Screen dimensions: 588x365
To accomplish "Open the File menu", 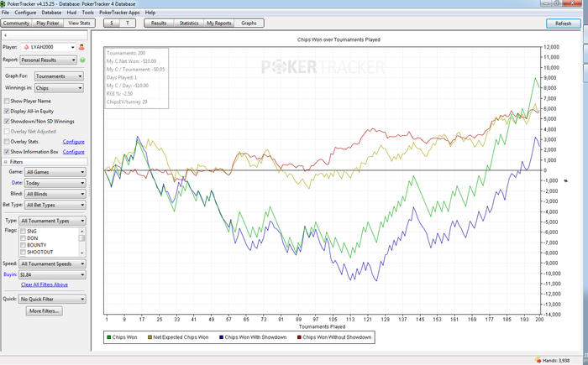I will coord(5,13).
